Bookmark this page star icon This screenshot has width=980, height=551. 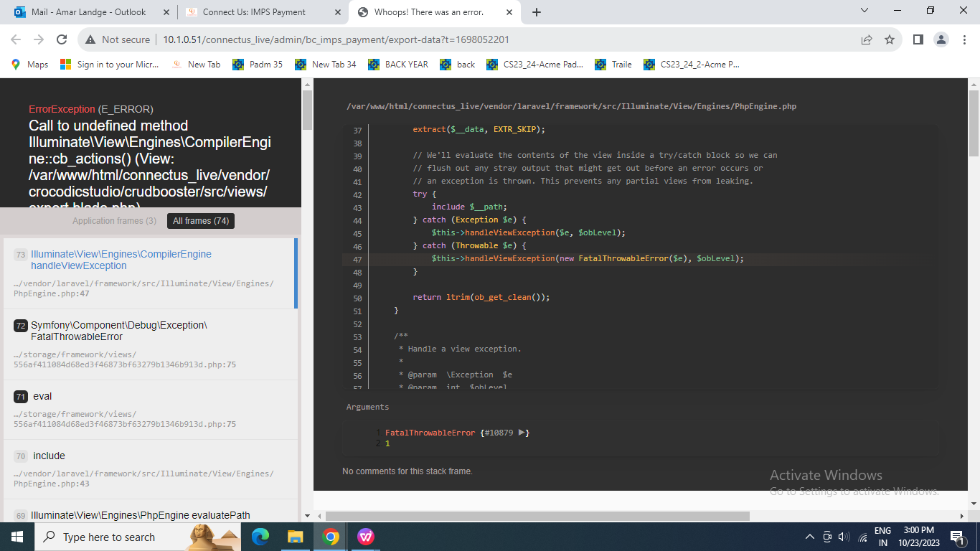(890, 39)
